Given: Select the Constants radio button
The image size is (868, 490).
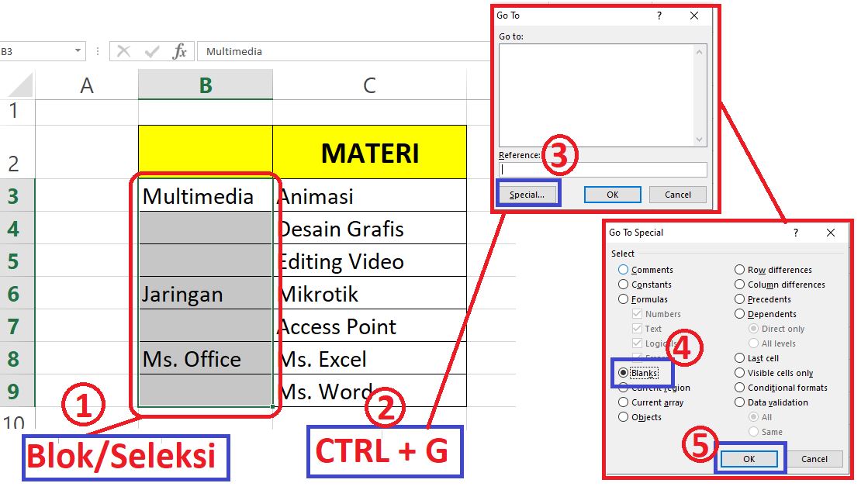Looking at the screenshot, I should click(x=624, y=285).
